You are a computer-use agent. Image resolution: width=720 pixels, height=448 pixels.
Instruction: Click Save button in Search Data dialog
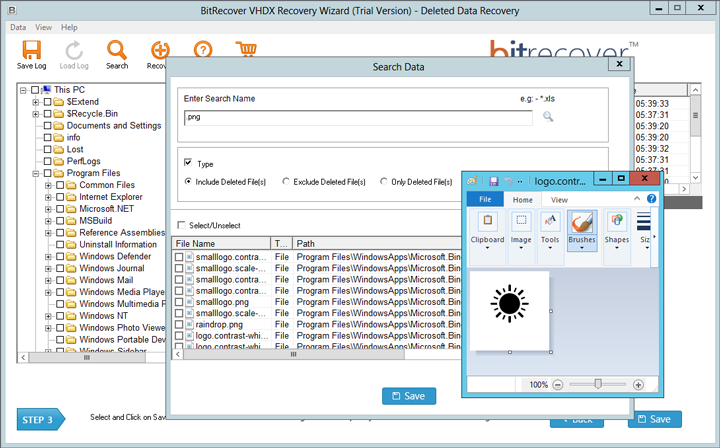pos(409,396)
